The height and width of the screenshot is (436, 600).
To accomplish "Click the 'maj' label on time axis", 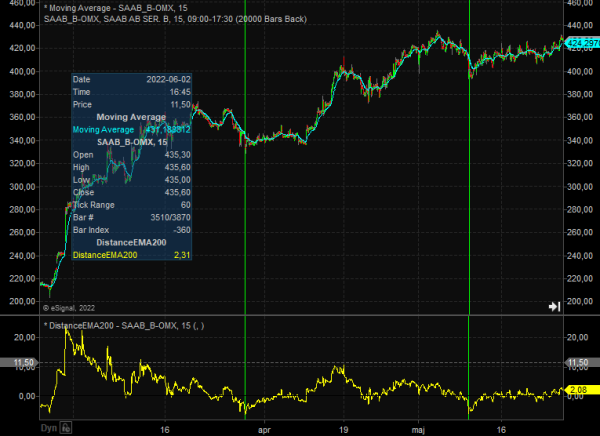I will [418, 430].
